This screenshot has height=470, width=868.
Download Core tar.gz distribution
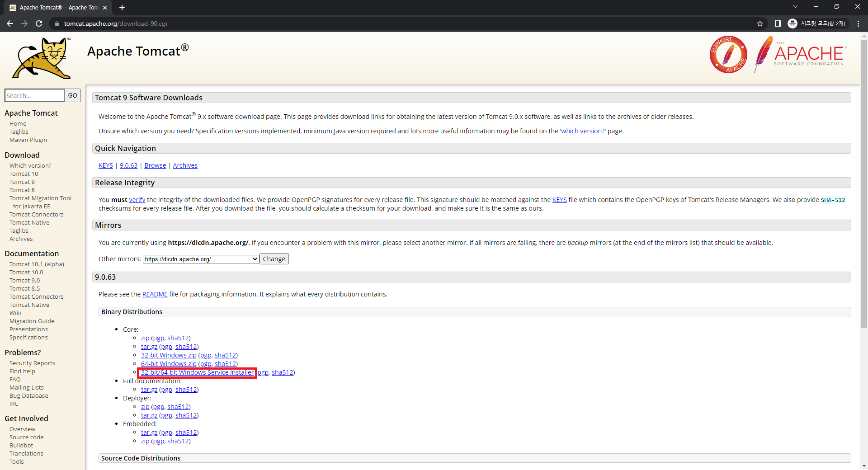point(149,347)
